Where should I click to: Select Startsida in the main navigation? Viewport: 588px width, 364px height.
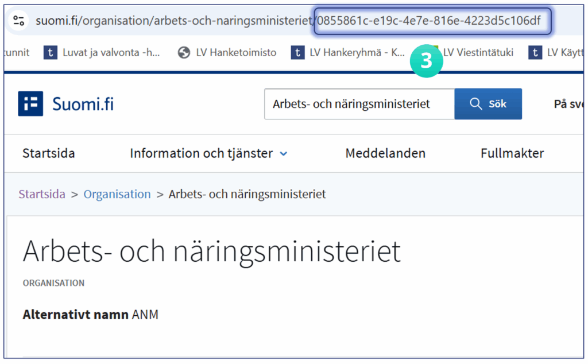(x=49, y=153)
